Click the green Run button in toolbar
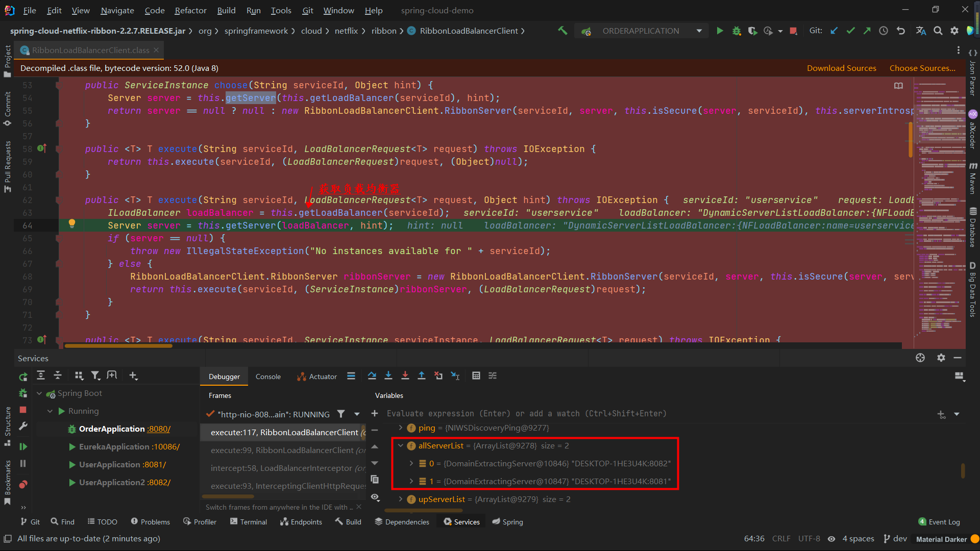 point(720,31)
